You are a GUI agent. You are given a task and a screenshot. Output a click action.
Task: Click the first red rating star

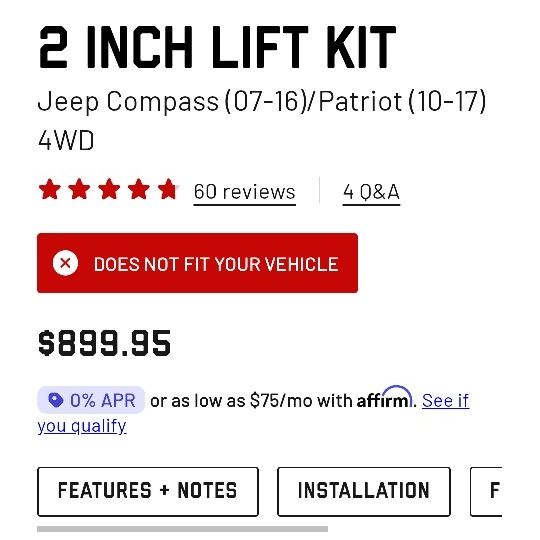point(50,189)
